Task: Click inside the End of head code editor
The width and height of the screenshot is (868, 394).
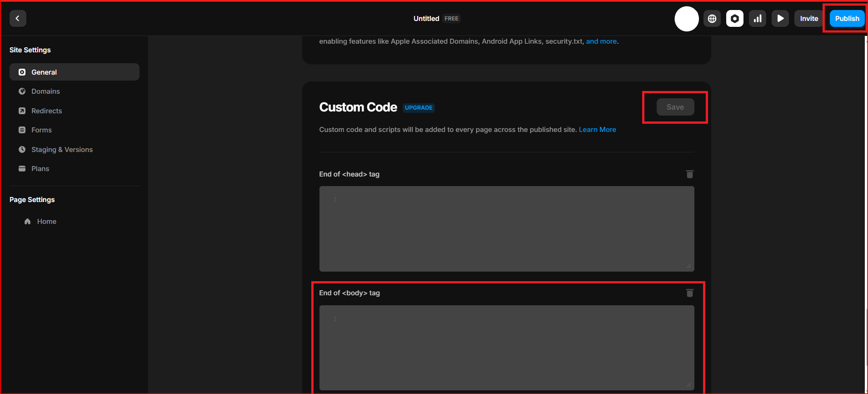Action: coord(507,229)
